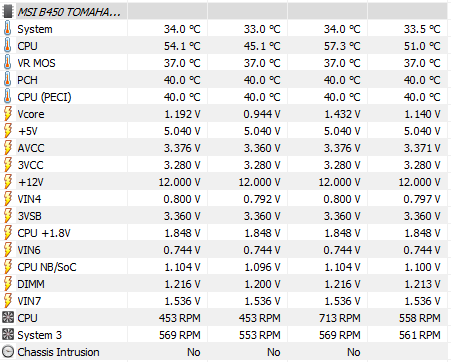Viewport: 451px width, 362px height.
Task: Click the CPU NB/SoC minimum value 1.096 V
Action: click(x=262, y=267)
